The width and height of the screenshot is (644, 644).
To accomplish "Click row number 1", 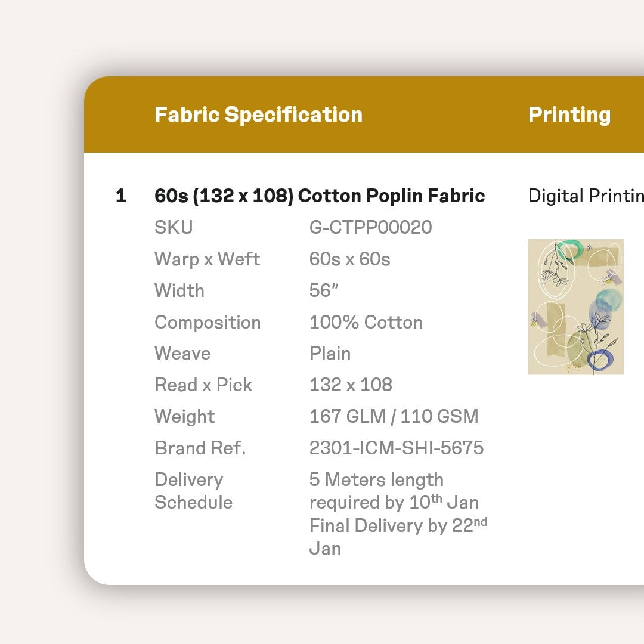I will 121,196.
